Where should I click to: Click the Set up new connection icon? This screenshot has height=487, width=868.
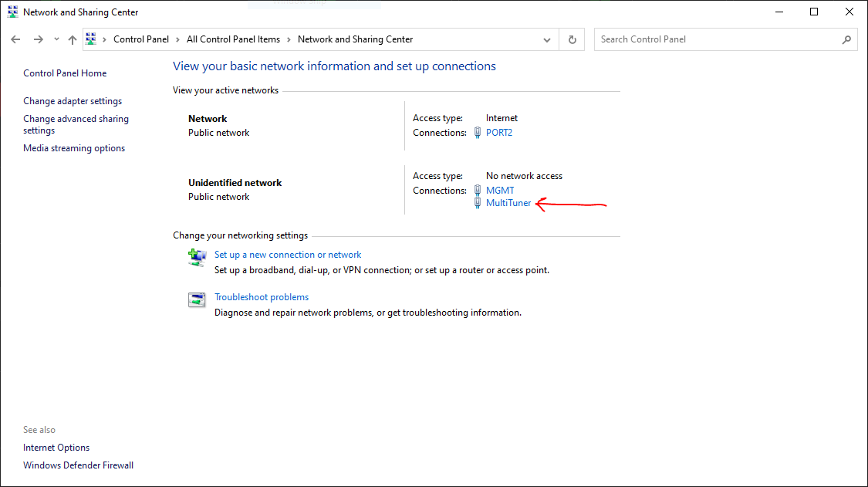pos(198,257)
